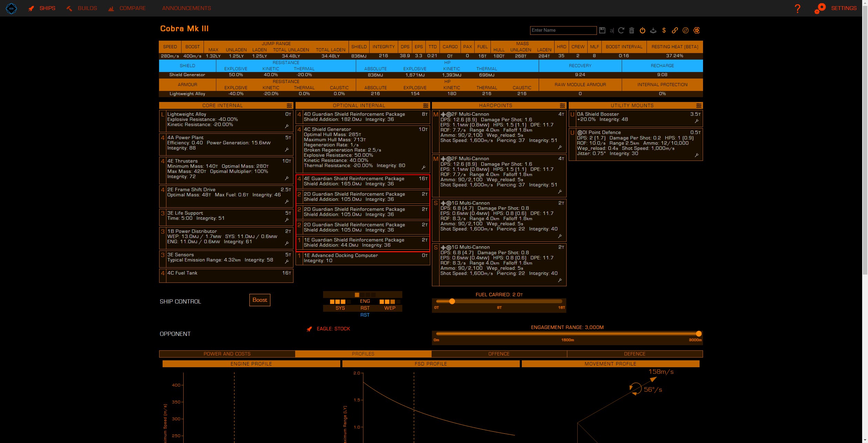
Task: Save the build with the floppy disk icon
Action: coord(602,30)
